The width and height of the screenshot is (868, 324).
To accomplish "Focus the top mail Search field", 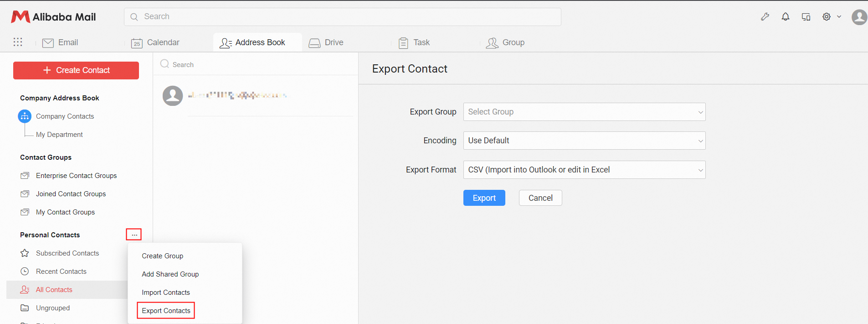I will pos(342,17).
